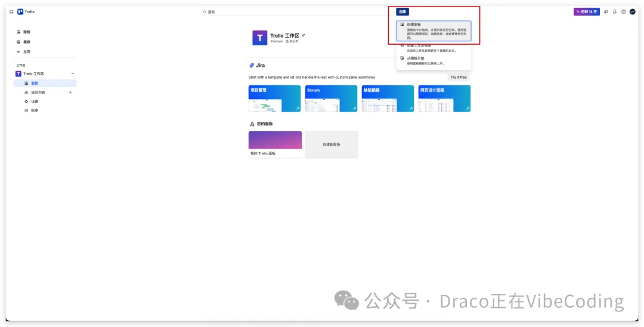Viewport: 644px width, 327px height.
Task: Select 创建面板 from the create menu
Action: coord(434,31)
